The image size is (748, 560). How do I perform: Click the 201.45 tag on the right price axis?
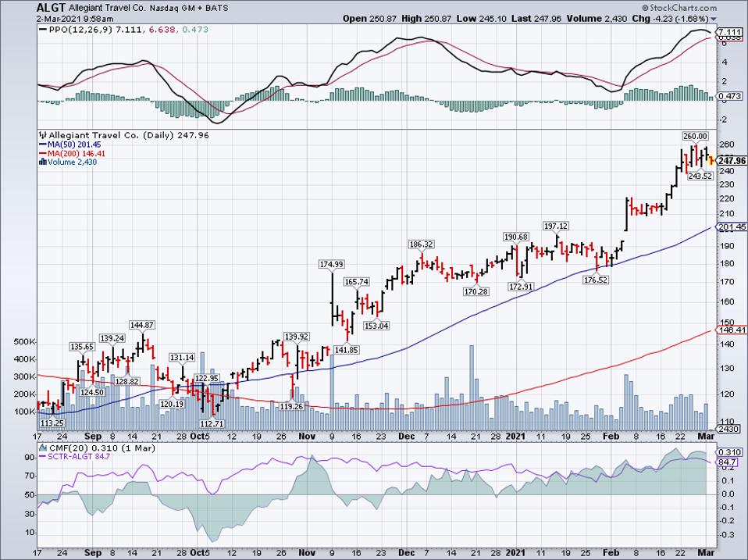coord(732,227)
